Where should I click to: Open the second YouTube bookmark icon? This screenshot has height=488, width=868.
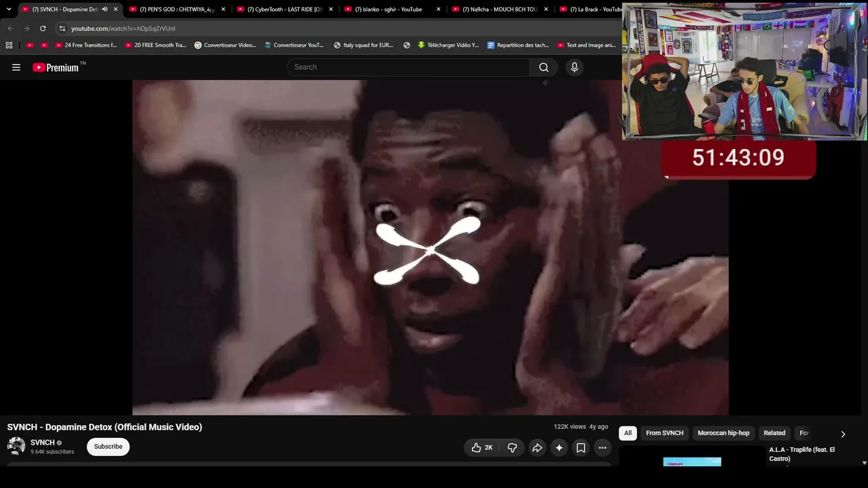[x=44, y=45]
